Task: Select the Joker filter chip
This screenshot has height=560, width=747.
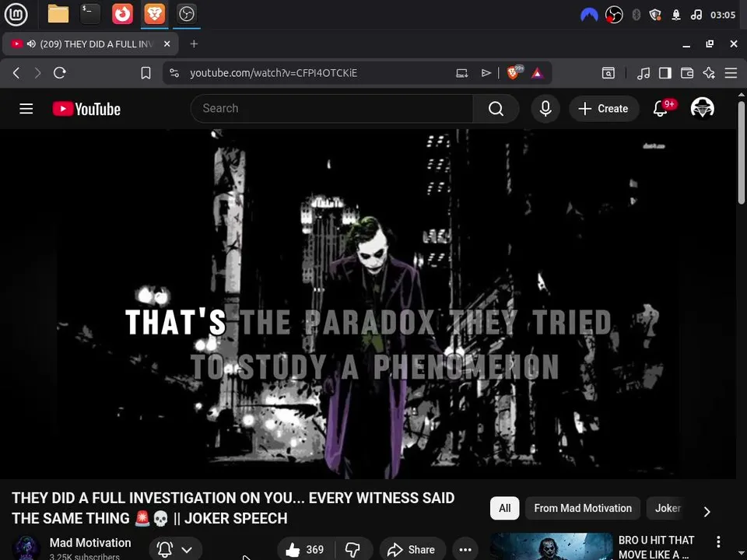Action: (x=668, y=509)
